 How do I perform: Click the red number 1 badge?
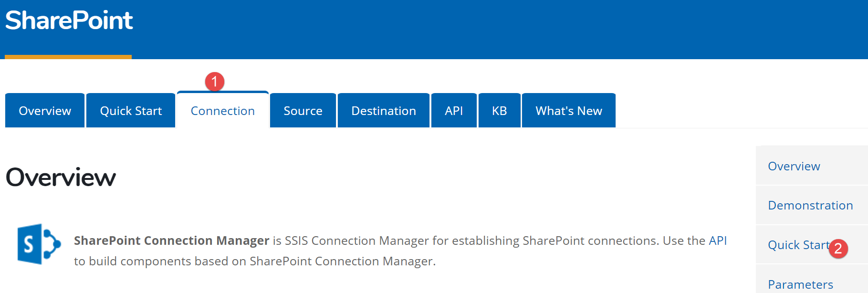click(x=215, y=82)
